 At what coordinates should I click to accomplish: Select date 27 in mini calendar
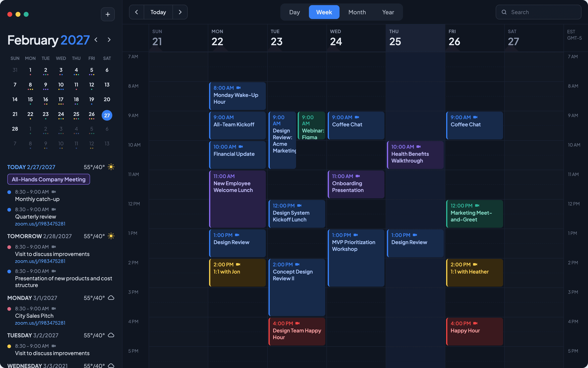(x=107, y=115)
